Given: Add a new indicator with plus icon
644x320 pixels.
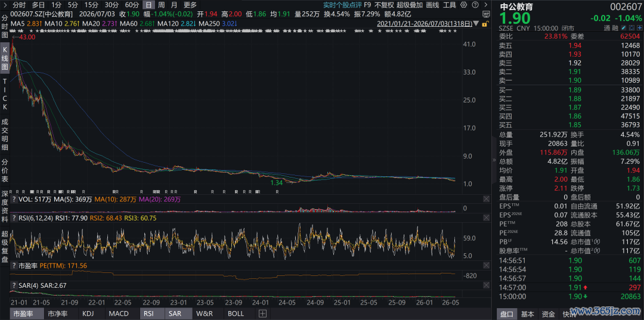Looking at the screenshot, I should click(262, 314).
